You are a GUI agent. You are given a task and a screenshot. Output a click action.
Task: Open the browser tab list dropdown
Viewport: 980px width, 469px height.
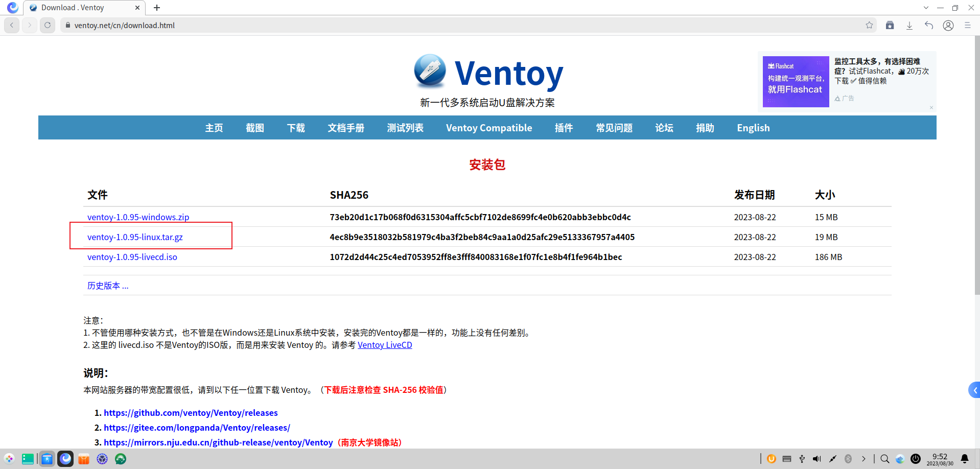coord(926,7)
